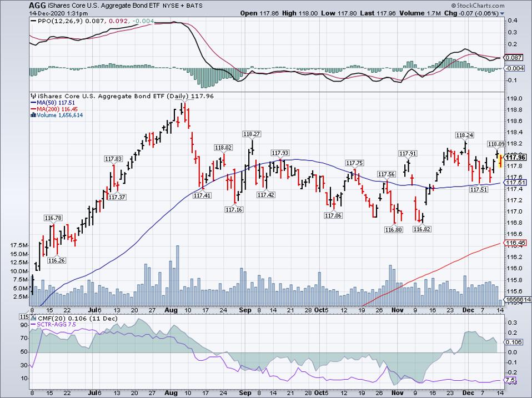Click the 117.75 price annotation
Image resolution: width=532 pixels, height=398 pixels.
click(354, 163)
